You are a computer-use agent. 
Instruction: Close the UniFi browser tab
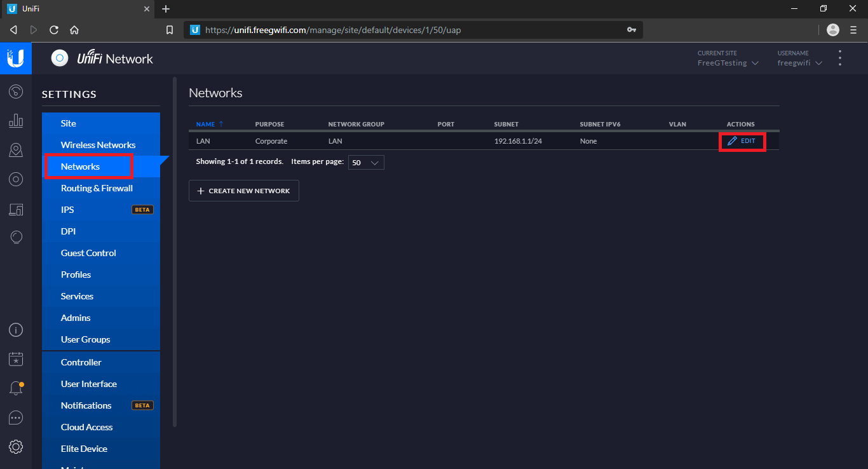(x=147, y=9)
